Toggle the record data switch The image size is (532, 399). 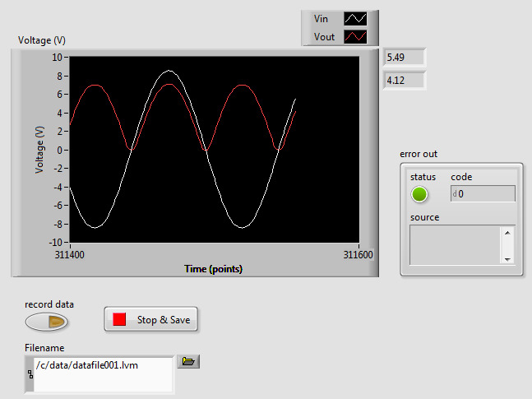click(46, 322)
